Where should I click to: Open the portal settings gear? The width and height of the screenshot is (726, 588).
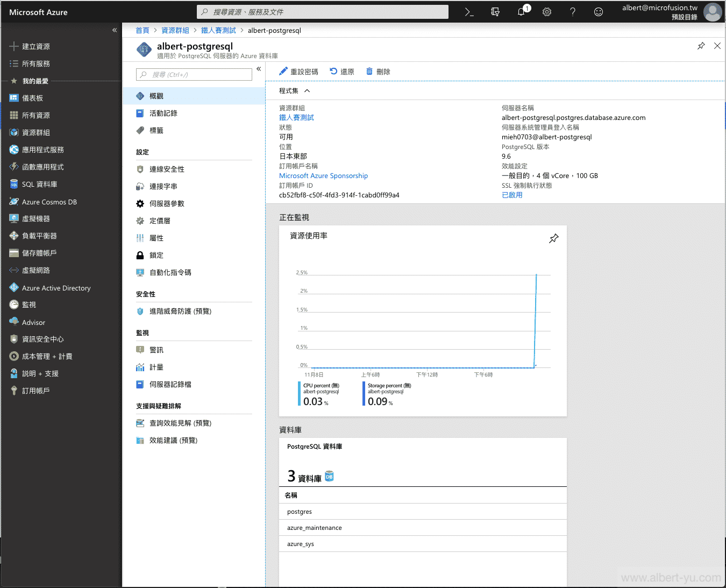pos(547,12)
